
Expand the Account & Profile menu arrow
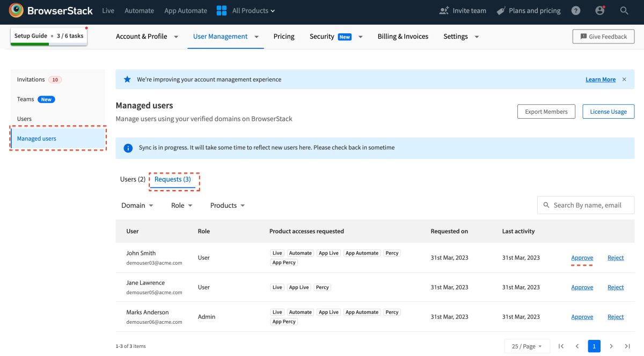coord(176,37)
